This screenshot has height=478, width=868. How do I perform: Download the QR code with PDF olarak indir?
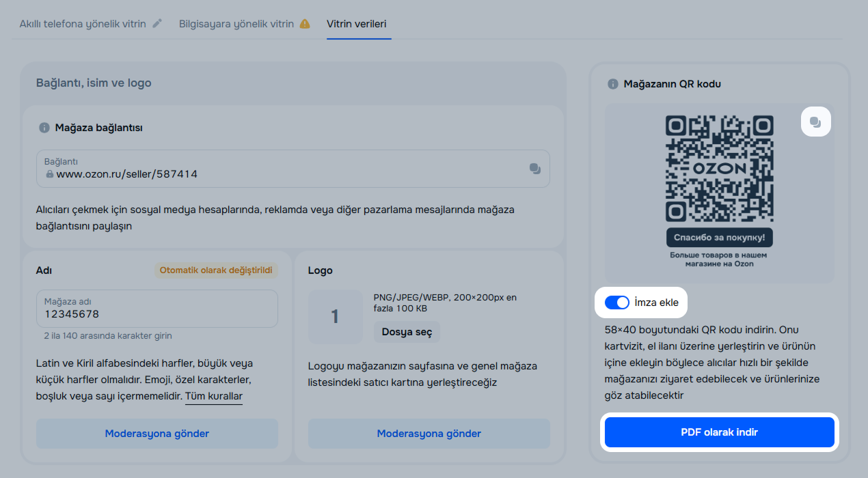[719, 432]
